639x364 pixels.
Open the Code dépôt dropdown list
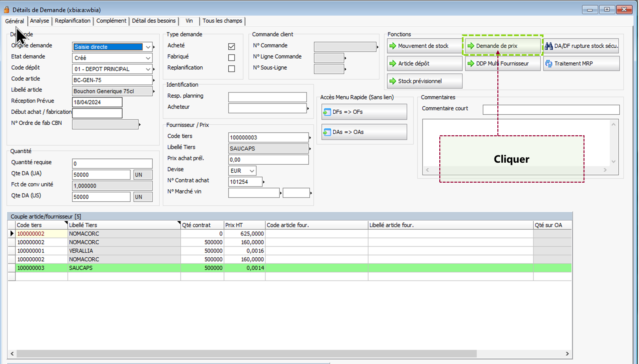pyautogui.click(x=148, y=69)
